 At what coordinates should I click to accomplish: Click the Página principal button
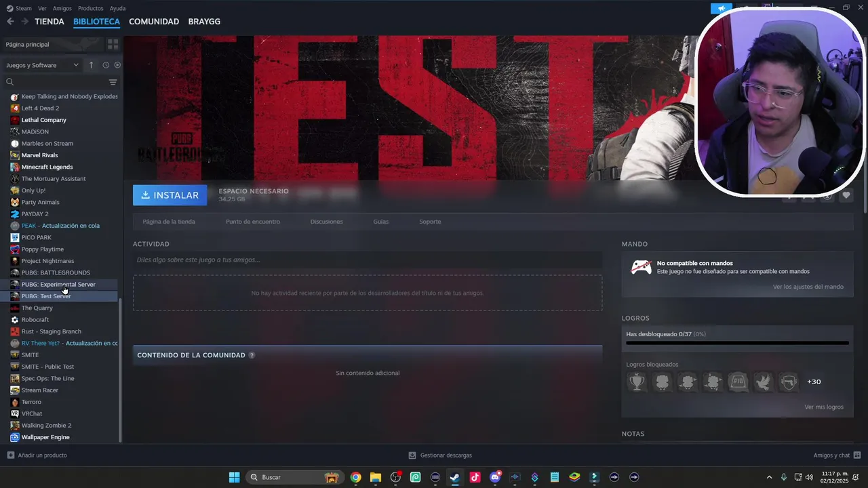tap(53, 44)
